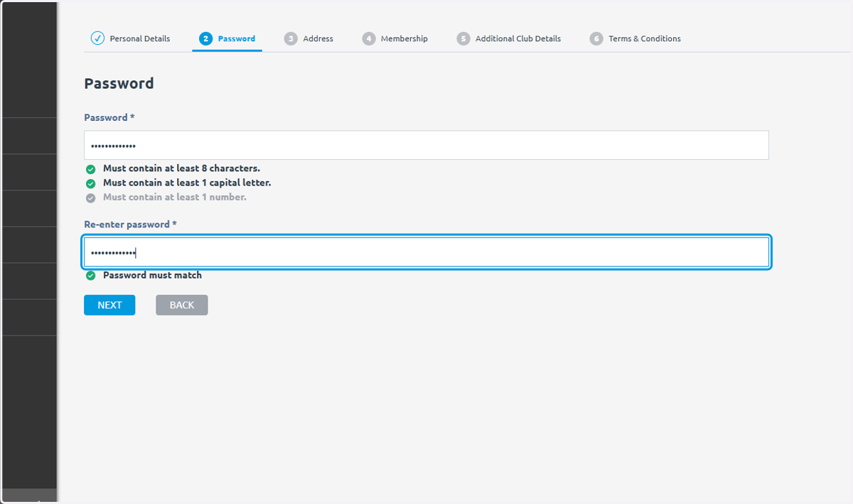Viewport: 853px width, 504px height.
Task: Click green check beside capital letter rule
Action: 90,183
